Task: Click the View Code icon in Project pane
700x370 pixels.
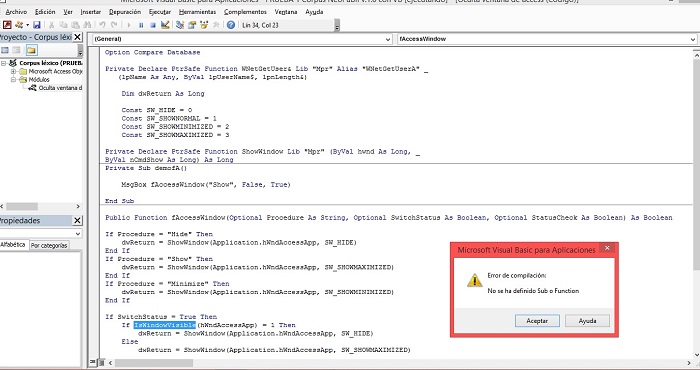Action: (x=5, y=50)
